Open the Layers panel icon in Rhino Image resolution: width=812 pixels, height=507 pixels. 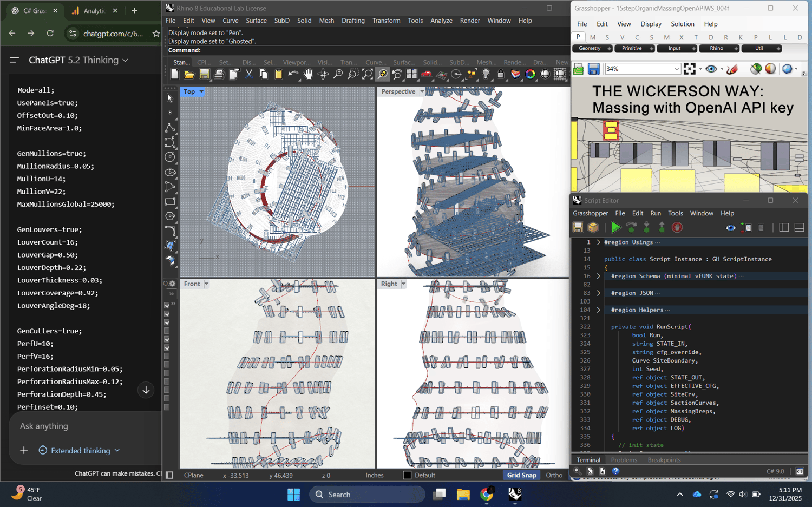click(515, 75)
